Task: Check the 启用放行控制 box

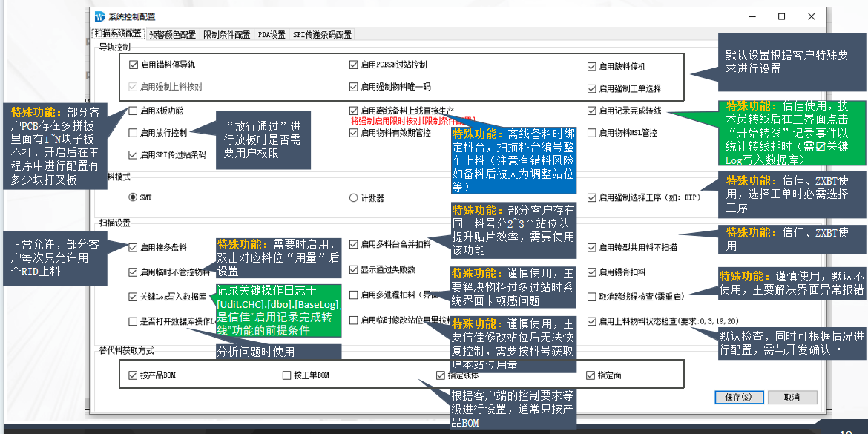Action: coord(134,133)
